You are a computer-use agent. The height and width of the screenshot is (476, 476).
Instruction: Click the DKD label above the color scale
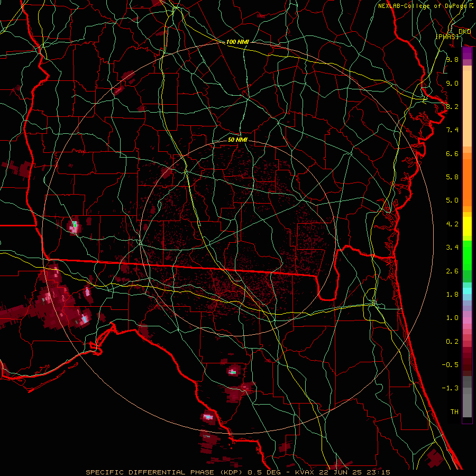coord(464,32)
